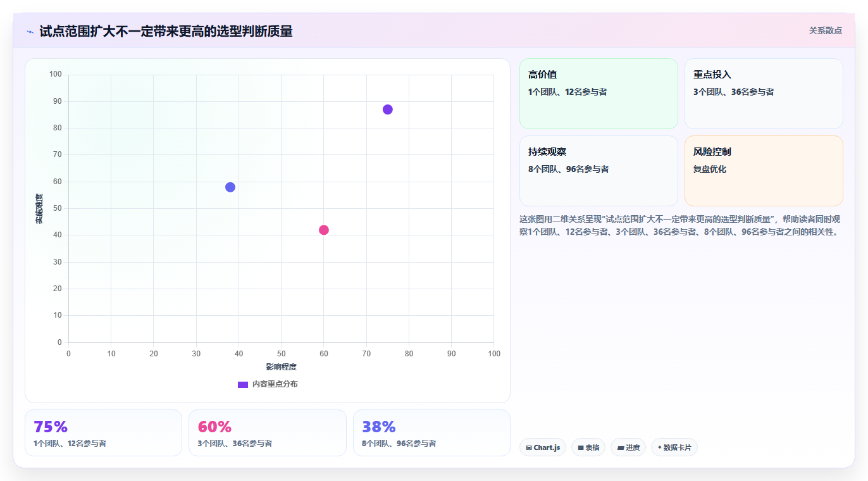Select the 60% stat card
The width and height of the screenshot is (868, 481).
[268, 433]
